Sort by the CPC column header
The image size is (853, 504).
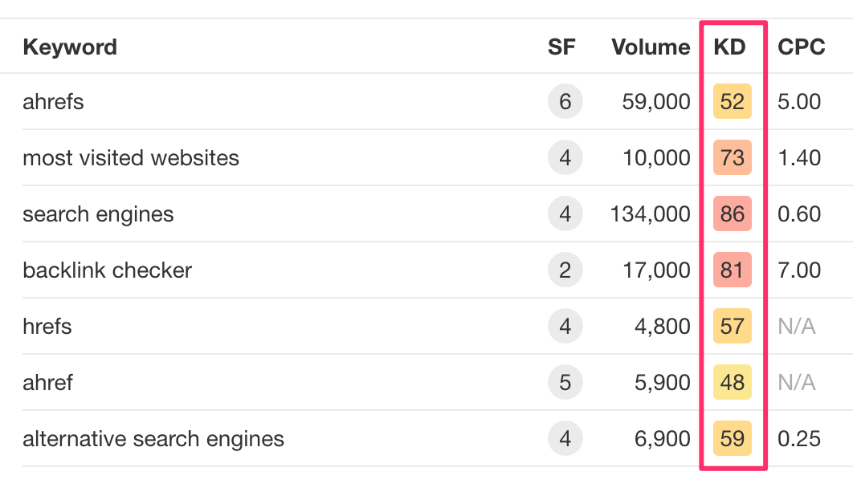801,47
